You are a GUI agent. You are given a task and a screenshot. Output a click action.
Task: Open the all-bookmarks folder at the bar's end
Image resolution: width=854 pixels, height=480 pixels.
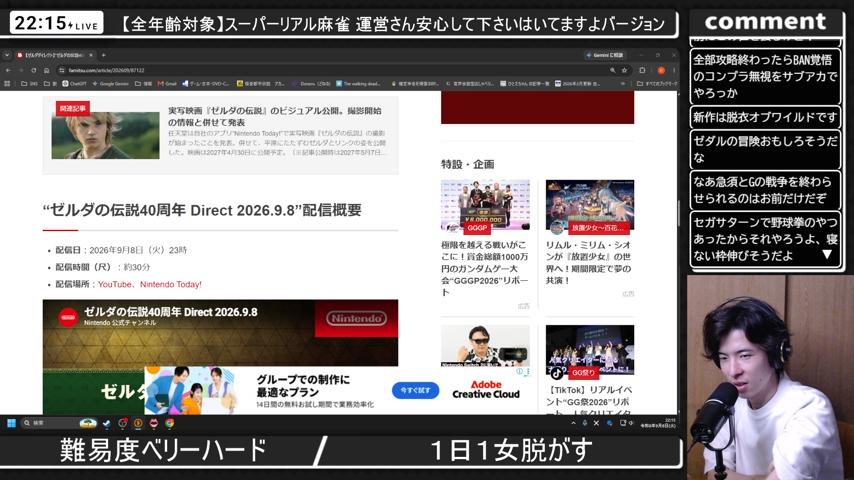click(x=657, y=83)
